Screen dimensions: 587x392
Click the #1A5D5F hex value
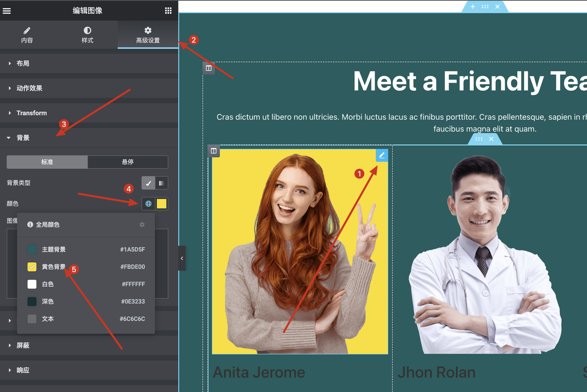tap(132, 249)
